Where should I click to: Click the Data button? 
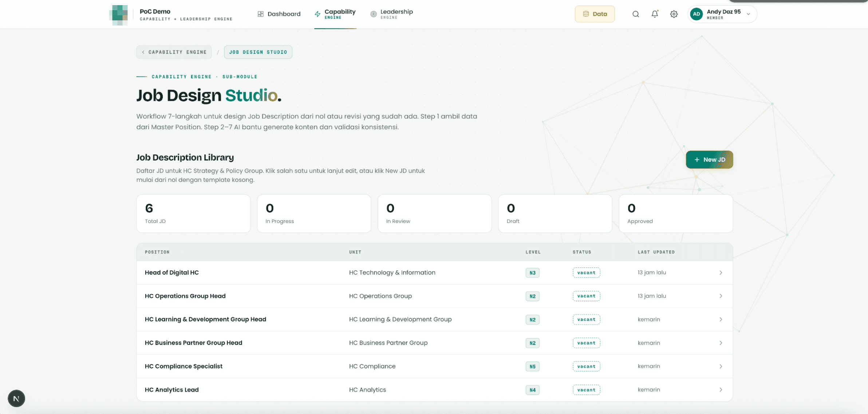click(595, 14)
